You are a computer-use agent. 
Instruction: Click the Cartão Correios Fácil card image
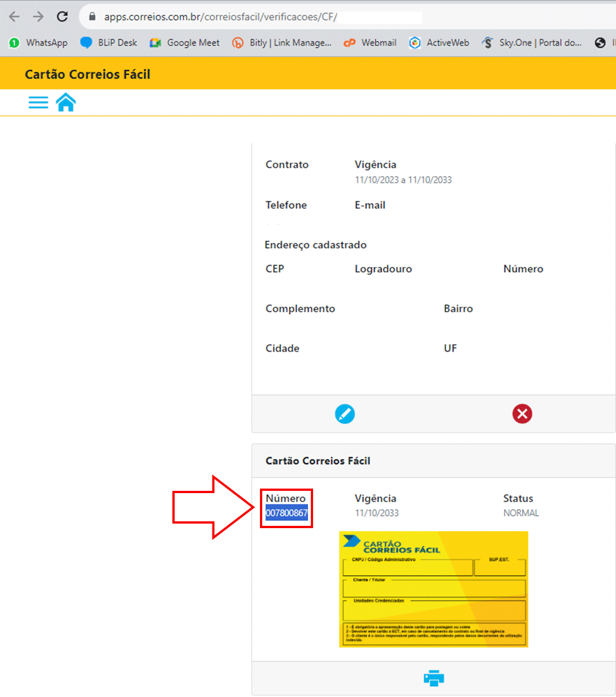click(433, 589)
